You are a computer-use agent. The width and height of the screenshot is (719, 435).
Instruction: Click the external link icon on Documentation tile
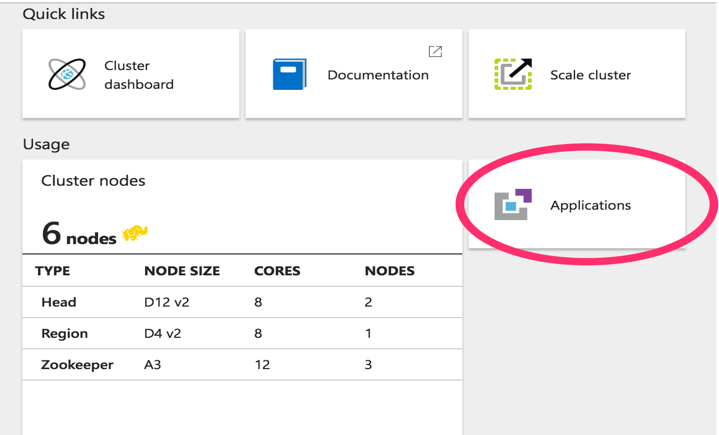coord(435,52)
